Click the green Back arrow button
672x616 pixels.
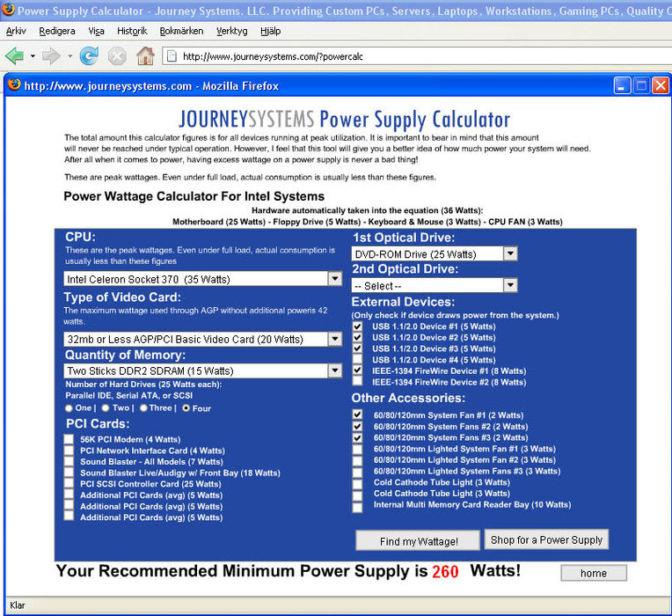pyautogui.click(x=15, y=56)
